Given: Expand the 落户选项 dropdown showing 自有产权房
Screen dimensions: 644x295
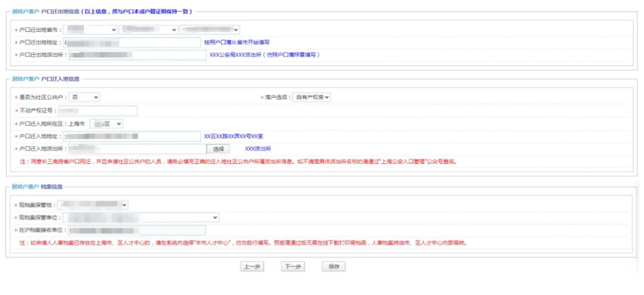Looking at the screenshot, I should [311, 97].
